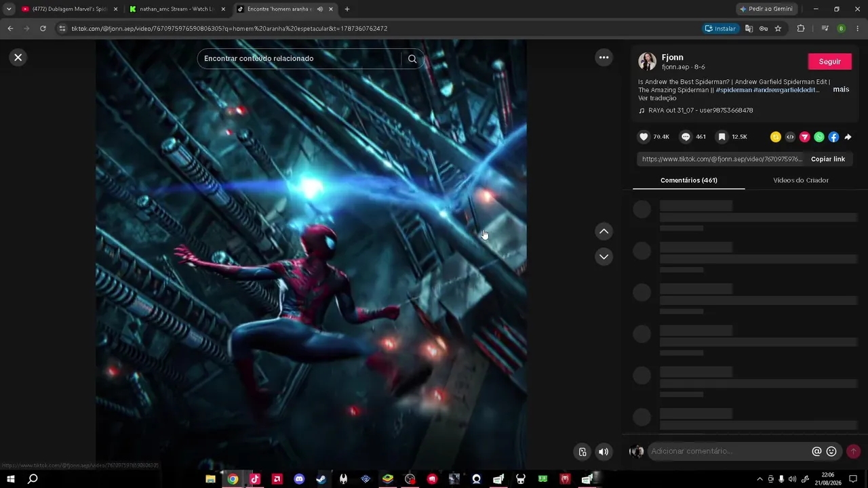The image size is (868, 488).
Task: Focus 'Encontrar conteúdo relacionado' search field
Action: click(302, 58)
